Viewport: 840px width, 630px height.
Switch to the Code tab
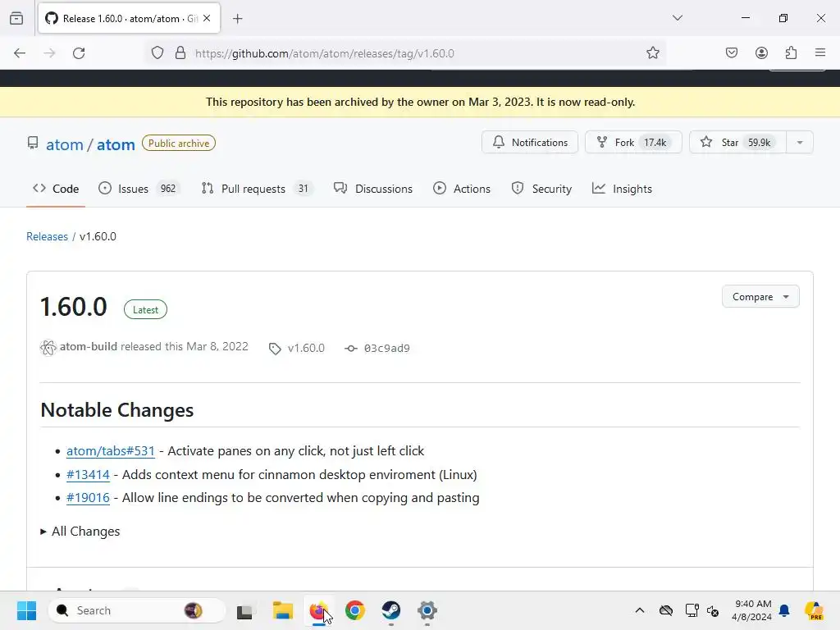click(x=56, y=189)
